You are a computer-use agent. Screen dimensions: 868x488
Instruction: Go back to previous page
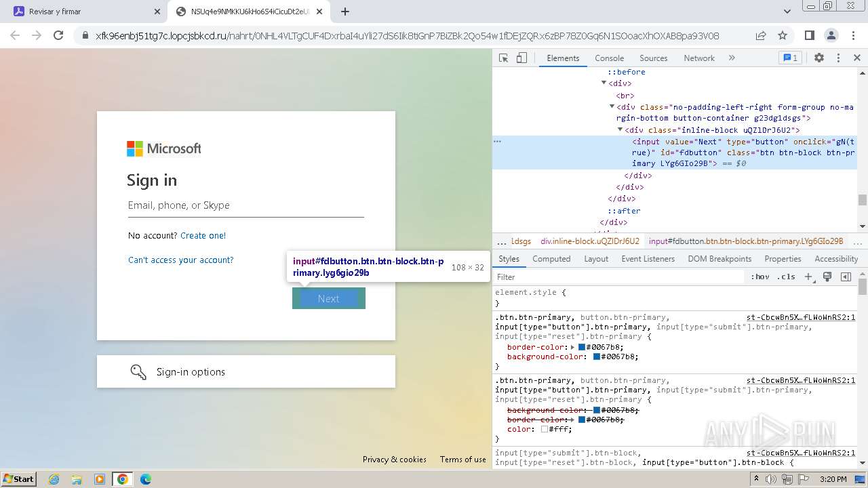[15, 36]
